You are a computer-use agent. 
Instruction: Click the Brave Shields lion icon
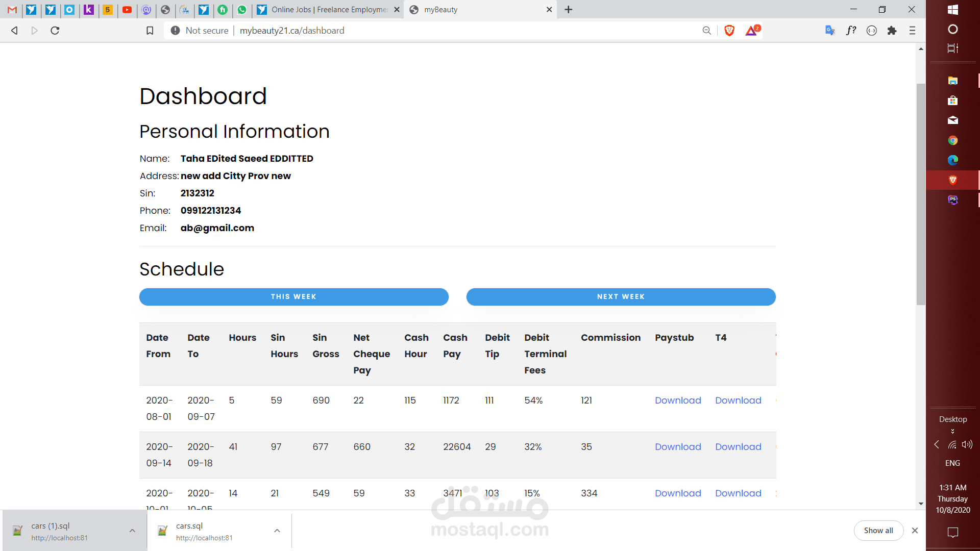tap(729, 31)
